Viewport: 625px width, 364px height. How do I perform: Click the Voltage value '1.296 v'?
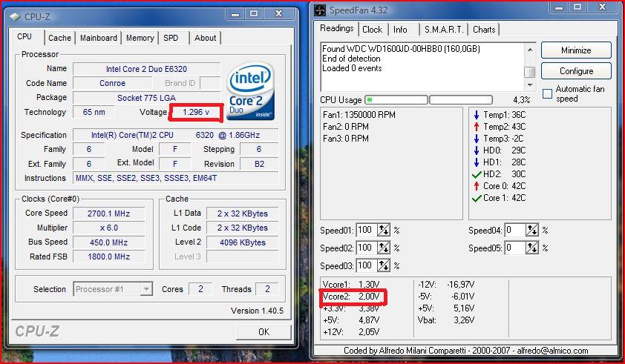(x=196, y=112)
